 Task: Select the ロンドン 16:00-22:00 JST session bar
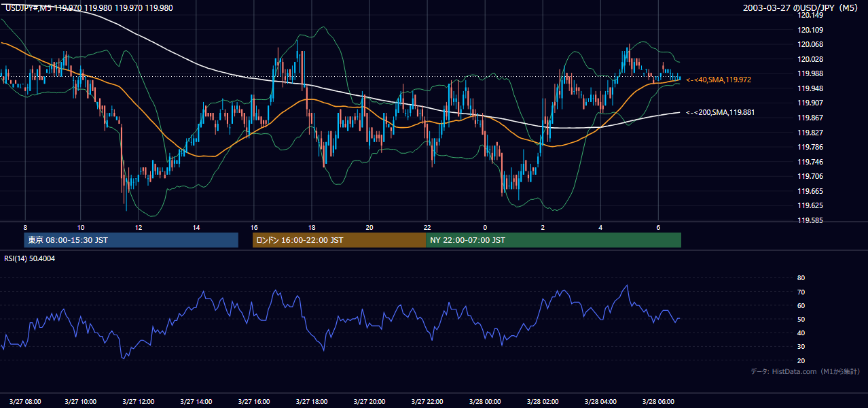tap(339, 240)
